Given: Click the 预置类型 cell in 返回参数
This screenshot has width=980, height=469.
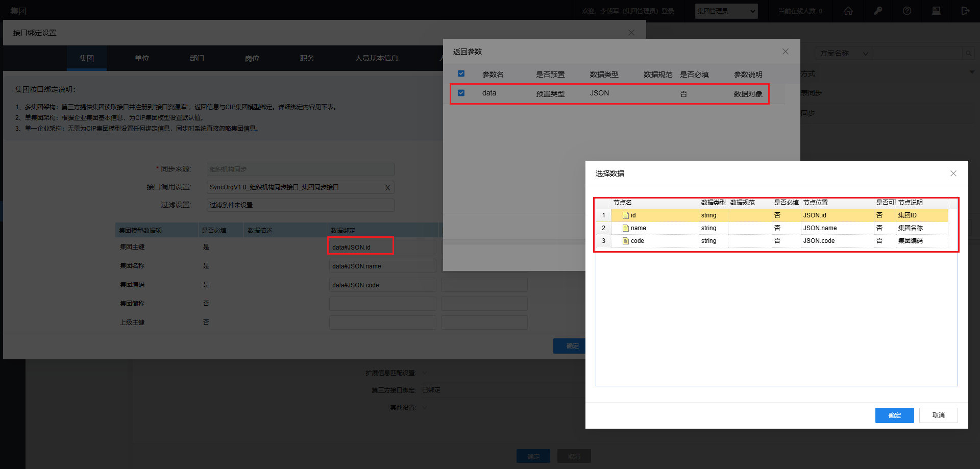Looking at the screenshot, I should point(550,94).
